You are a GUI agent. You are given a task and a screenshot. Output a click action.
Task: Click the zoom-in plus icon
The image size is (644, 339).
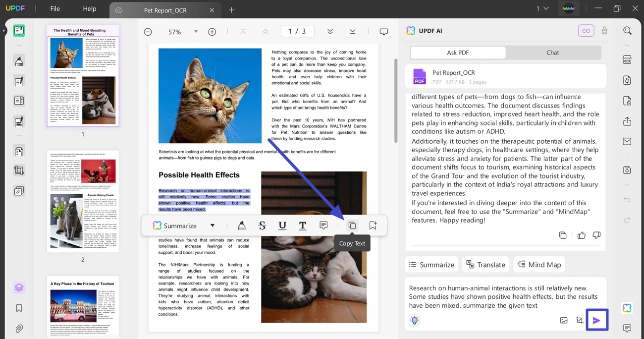coord(212,31)
